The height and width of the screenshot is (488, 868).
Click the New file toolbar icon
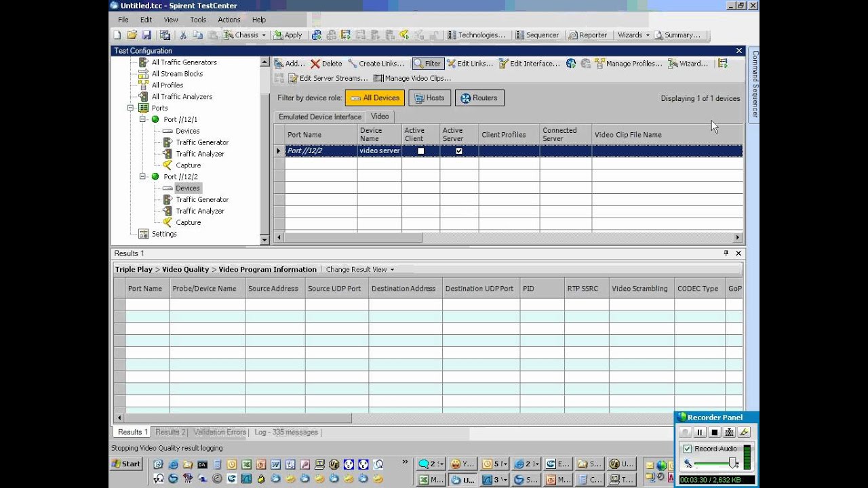(x=117, y=35)
